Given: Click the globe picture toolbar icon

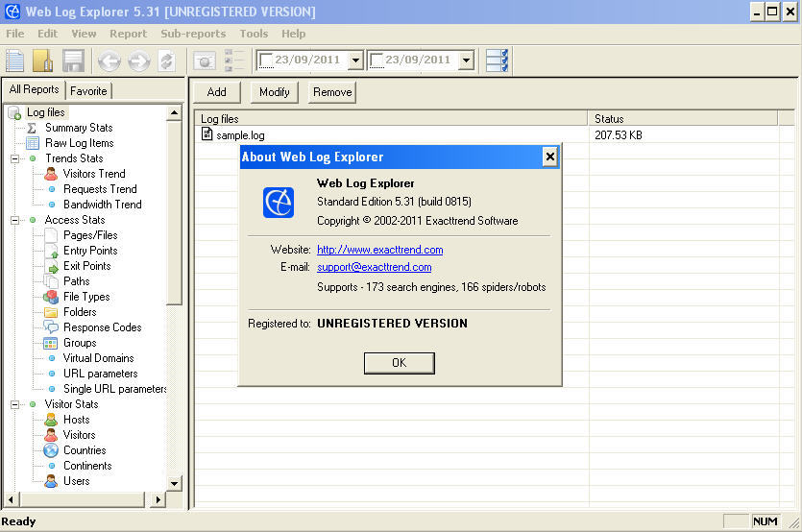Looking at the screenshot, I should pos(205,61).
